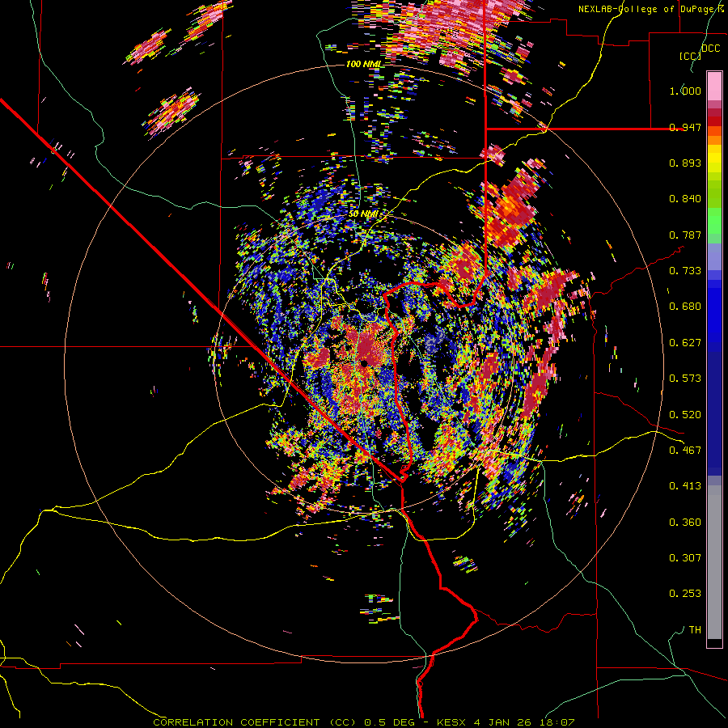The width and height of the screenshot is (728, 728).
Task: Click the [CC] units label
Action: (690, 56)
